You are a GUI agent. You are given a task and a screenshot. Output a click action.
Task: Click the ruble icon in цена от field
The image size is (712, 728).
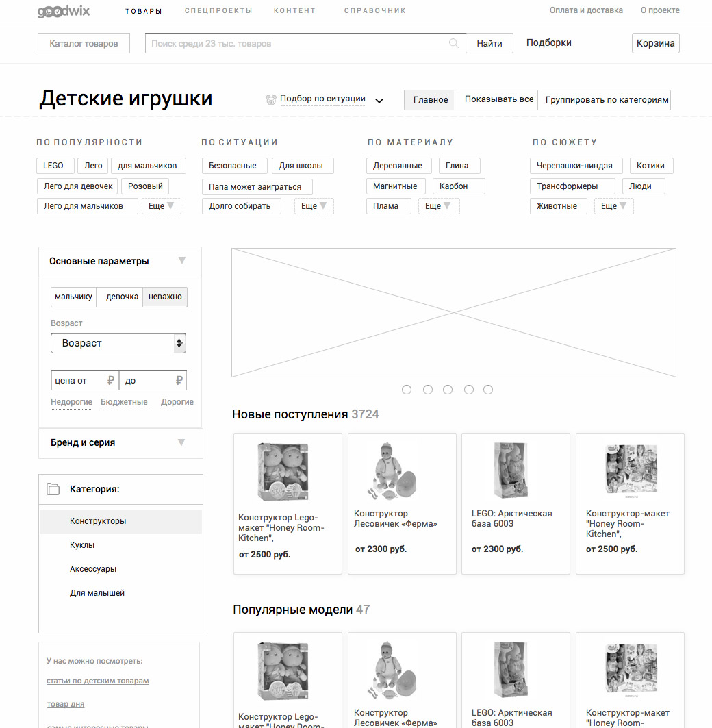[110, 381]
